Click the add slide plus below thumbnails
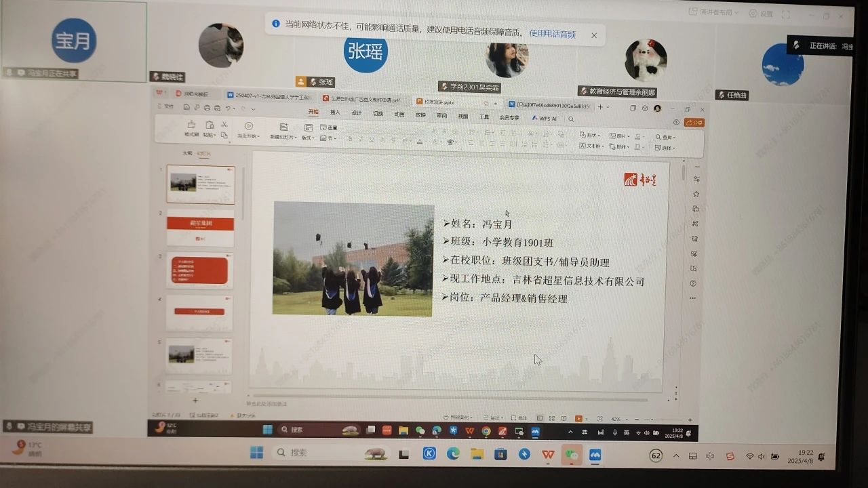The height and width of the screenshot is (488, 868). [195, 401]
